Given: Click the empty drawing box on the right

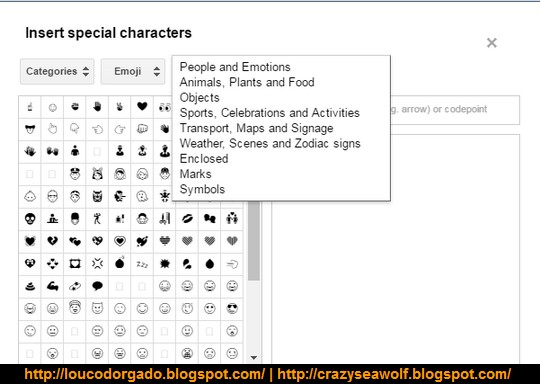Looking at the screenshot, I should click(x=395, y=249).
